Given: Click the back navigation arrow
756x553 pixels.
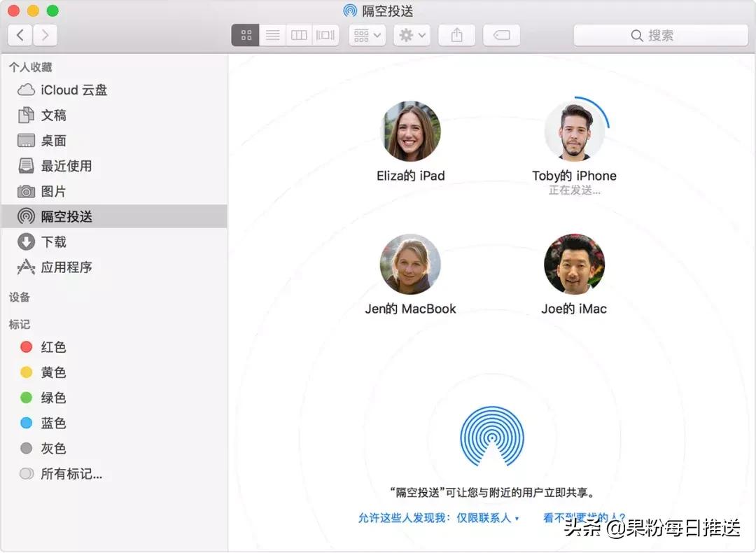Looking at the screenshot, I should [19, 35].
